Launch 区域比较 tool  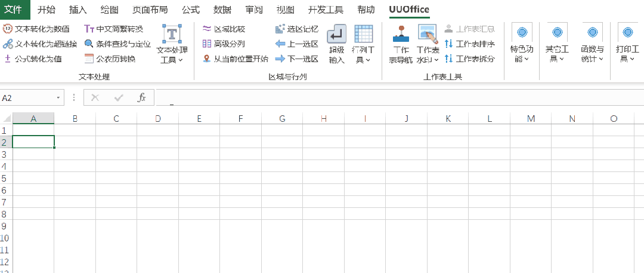coord(224,29)
